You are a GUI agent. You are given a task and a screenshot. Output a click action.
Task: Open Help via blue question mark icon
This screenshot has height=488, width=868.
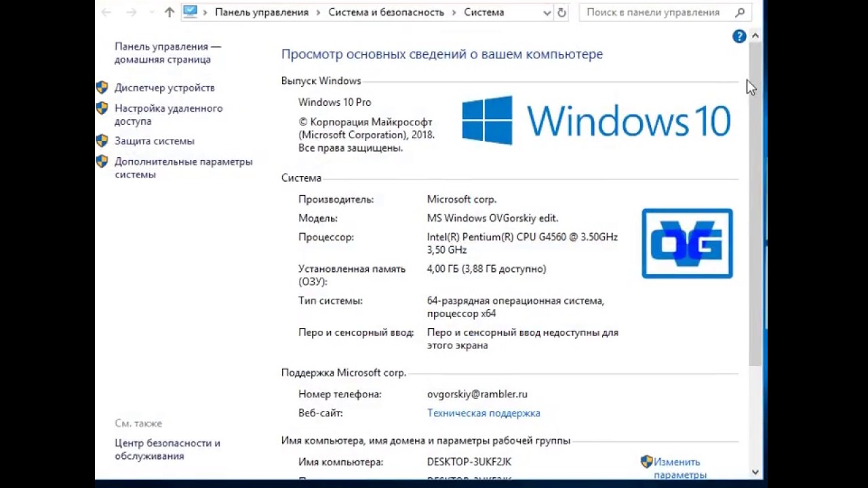pos(739,37)
